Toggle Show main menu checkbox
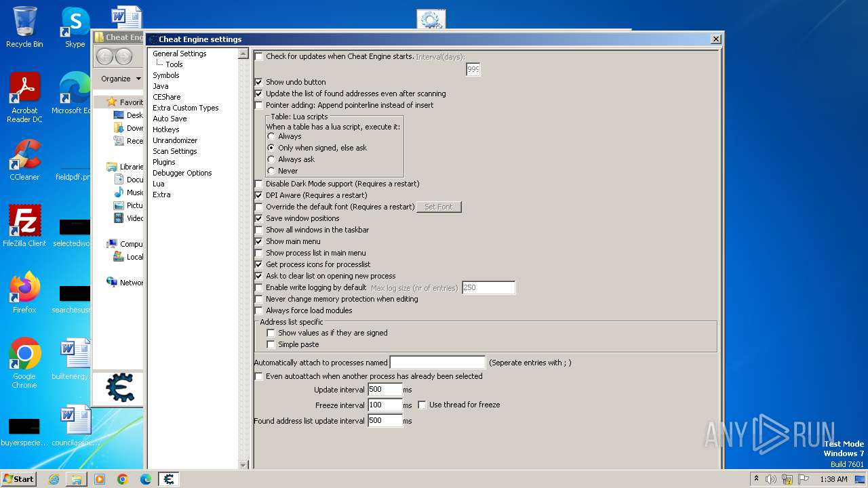This screenshot has width=868, height=488. tap(259, 241)
